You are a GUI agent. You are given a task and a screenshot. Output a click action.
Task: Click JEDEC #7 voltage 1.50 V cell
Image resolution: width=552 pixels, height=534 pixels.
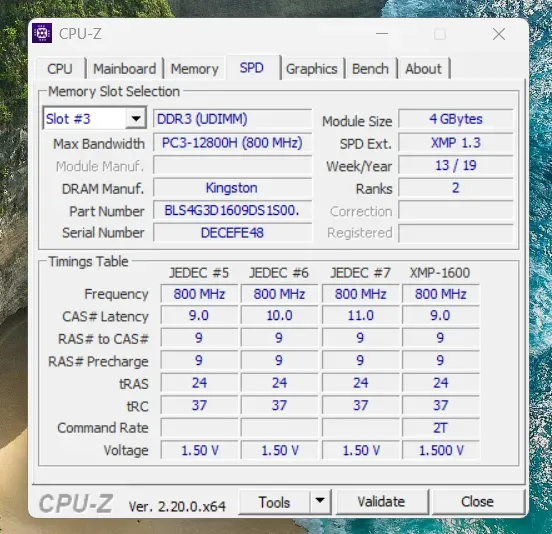360,450
